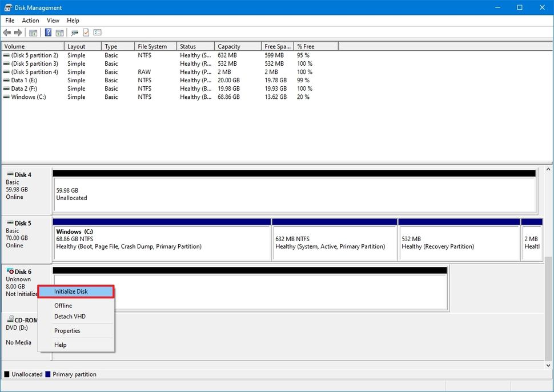Open the View menu
This screenshot has width=554, height=392.
(53, 21)
